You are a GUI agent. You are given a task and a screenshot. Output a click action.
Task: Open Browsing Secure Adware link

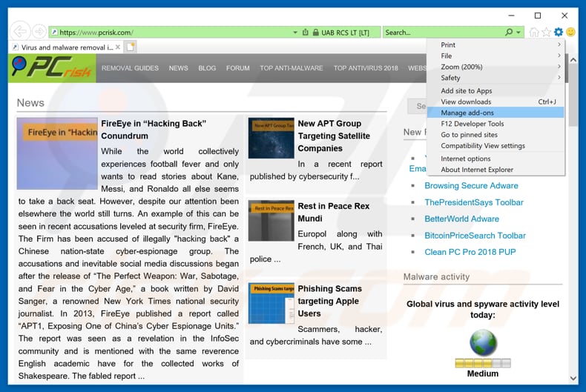pos(471,185)
